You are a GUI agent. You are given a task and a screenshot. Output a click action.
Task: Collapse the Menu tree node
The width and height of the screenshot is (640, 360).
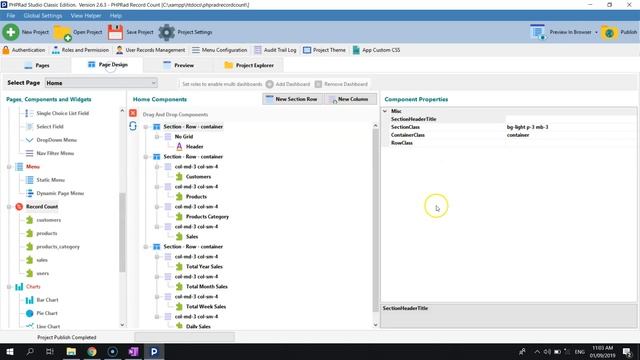pyautogui.click(x=9, y=167)
